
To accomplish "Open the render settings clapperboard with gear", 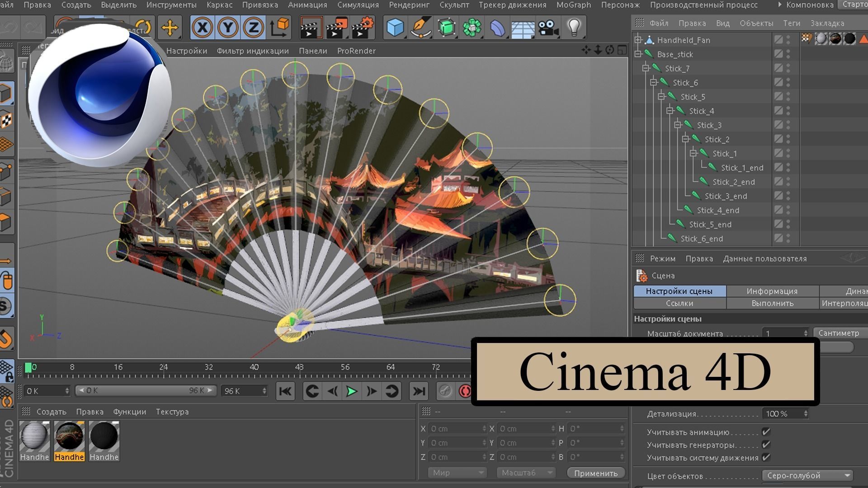I will pos(363,28).
